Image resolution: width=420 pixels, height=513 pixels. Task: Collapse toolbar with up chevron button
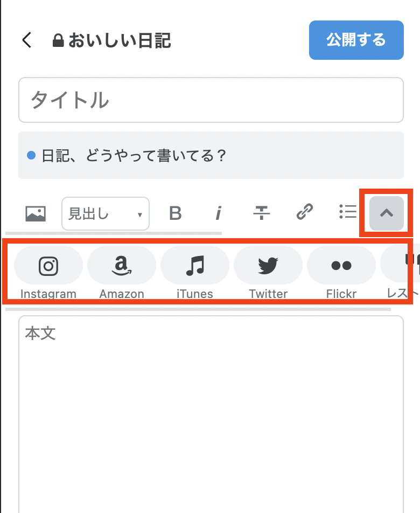coord(386,213)
